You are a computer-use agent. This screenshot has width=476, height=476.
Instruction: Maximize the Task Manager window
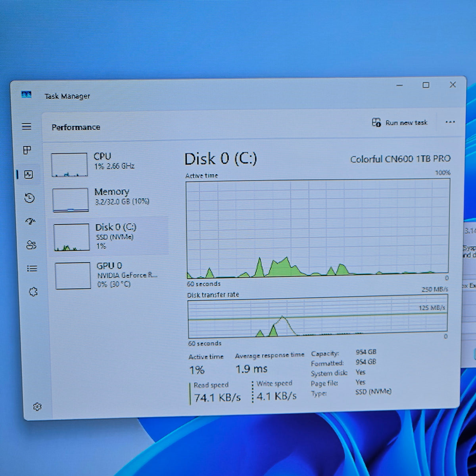click(x=426, y=85)
